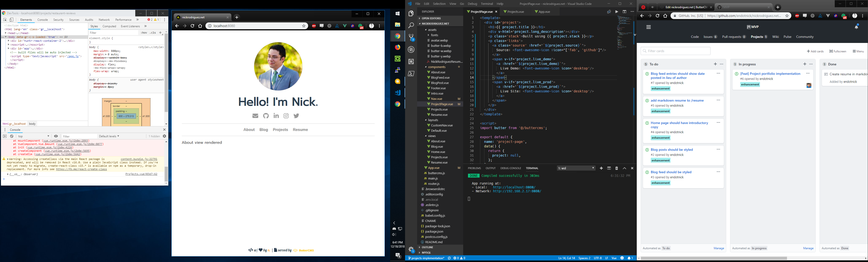Toggle mute on the GitHub browser audio tab
The height and width of the screenshot is (262, 868).
click(653, 7)
